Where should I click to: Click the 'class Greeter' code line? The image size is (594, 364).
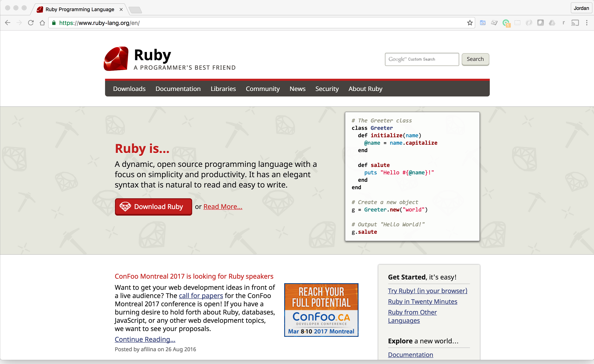pos(372,128)
